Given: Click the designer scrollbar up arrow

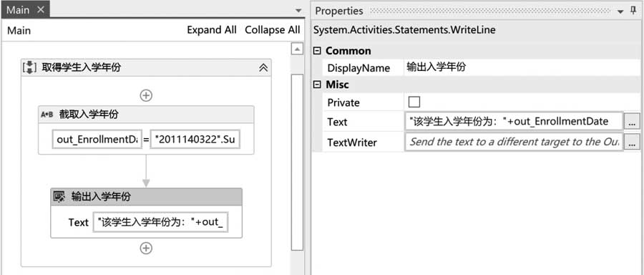Looking at the screenshot, I should click(x=297, y=49).
